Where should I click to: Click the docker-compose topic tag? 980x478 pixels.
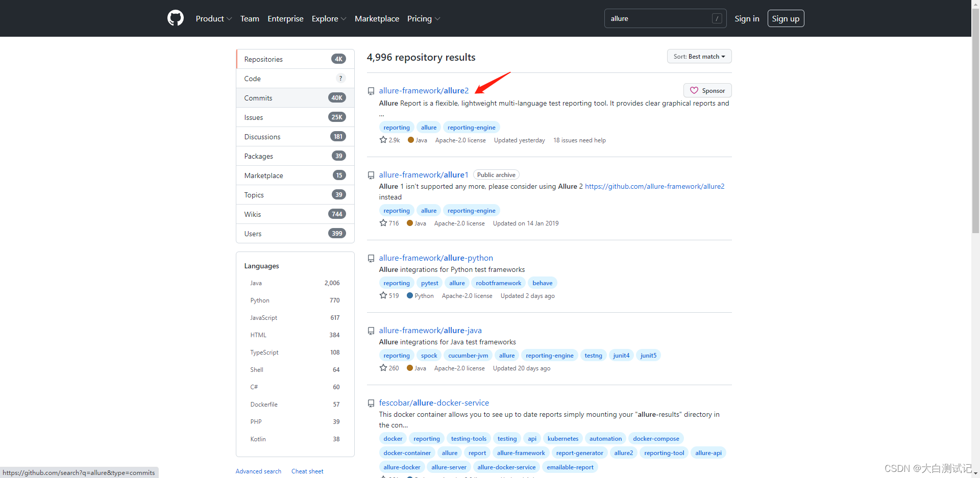pos(656,439)
